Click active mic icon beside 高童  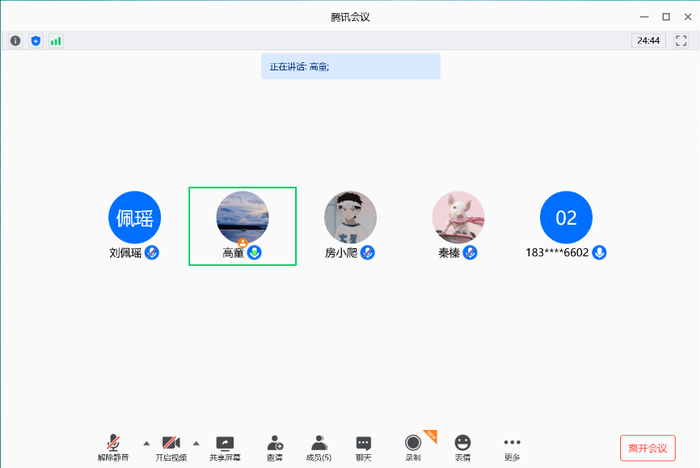pyautogui.click(x=254, y=253)
